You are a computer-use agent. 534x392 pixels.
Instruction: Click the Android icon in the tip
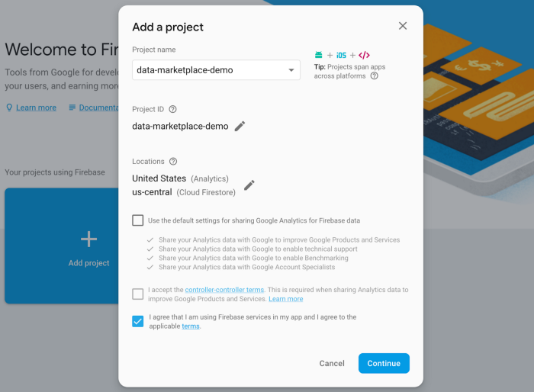pyautogui.click(x=318, y=55)
